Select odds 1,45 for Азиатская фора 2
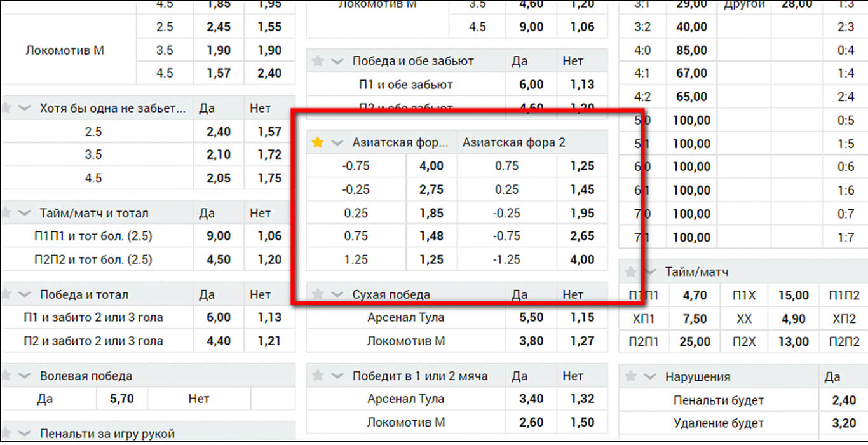868x445 pixels. click(x=582, y=189)
